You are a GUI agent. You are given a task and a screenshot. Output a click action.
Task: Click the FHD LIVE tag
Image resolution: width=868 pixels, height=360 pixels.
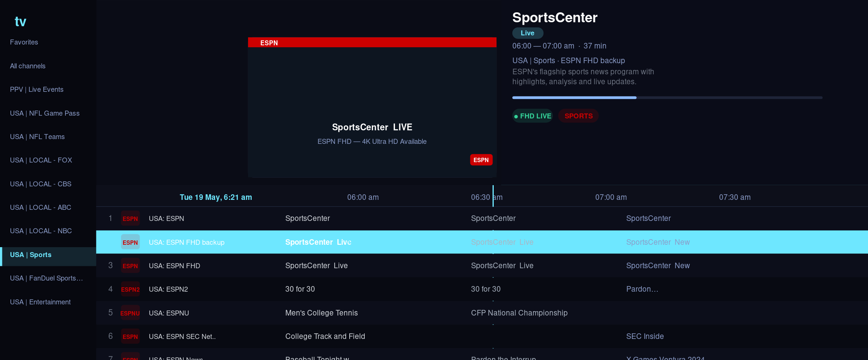point(532,116)
